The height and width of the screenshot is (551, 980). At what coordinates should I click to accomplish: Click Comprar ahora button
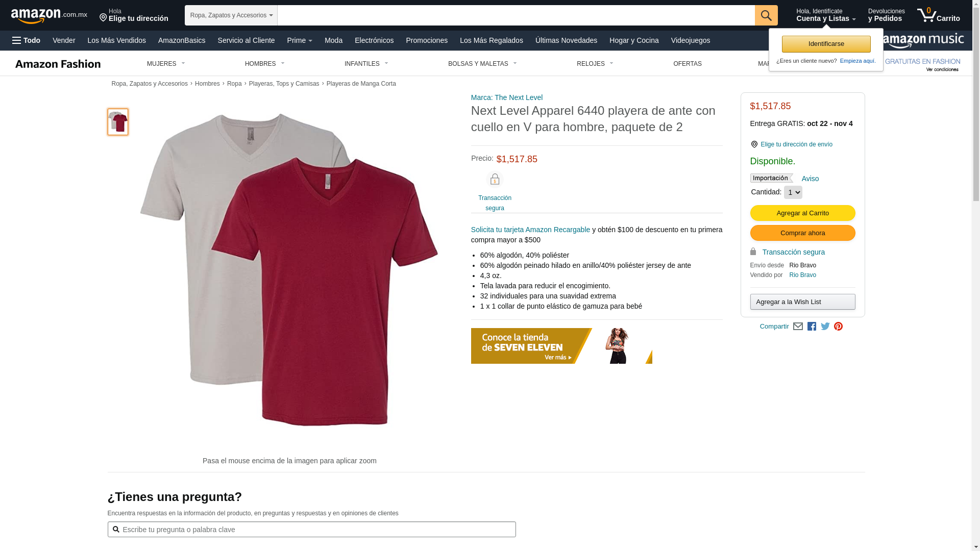(802, 233)
